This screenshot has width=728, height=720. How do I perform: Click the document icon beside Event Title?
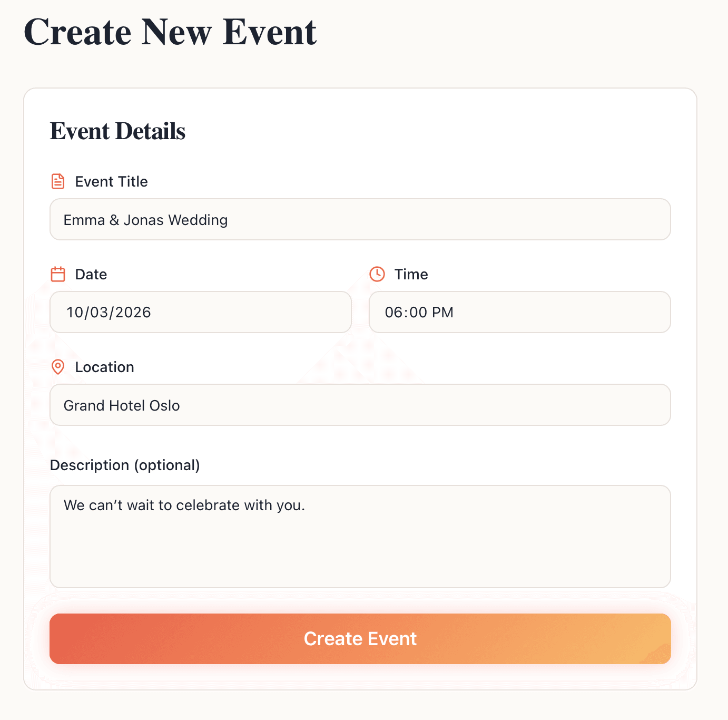[x=57, y=181]
